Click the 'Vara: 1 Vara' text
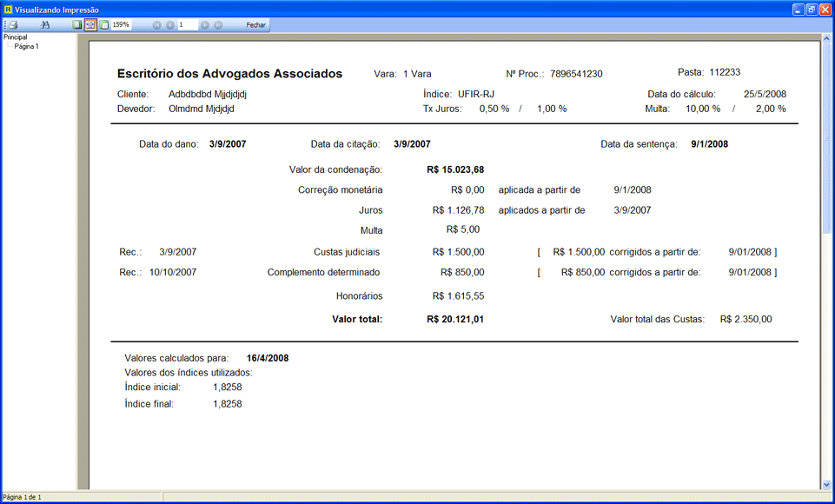This screenshot has width=835, height=504. pyautogui.click(x=402, y=74)
